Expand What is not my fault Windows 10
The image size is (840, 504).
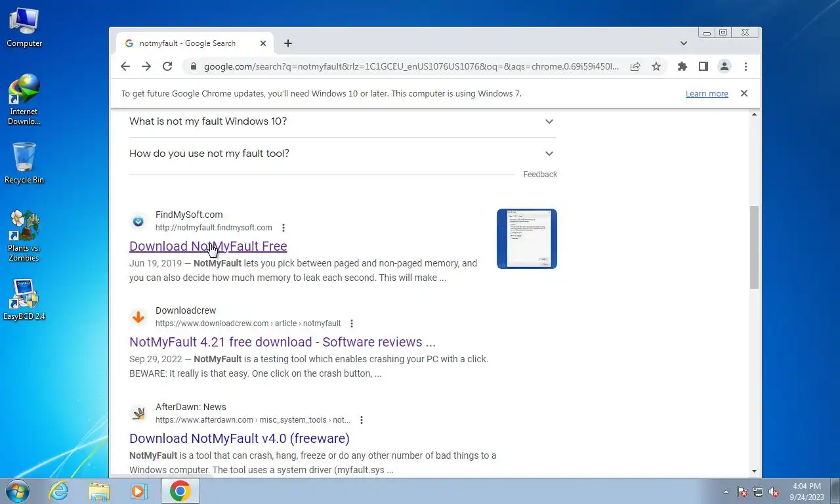pyautogui.click(x=343, y=121)
